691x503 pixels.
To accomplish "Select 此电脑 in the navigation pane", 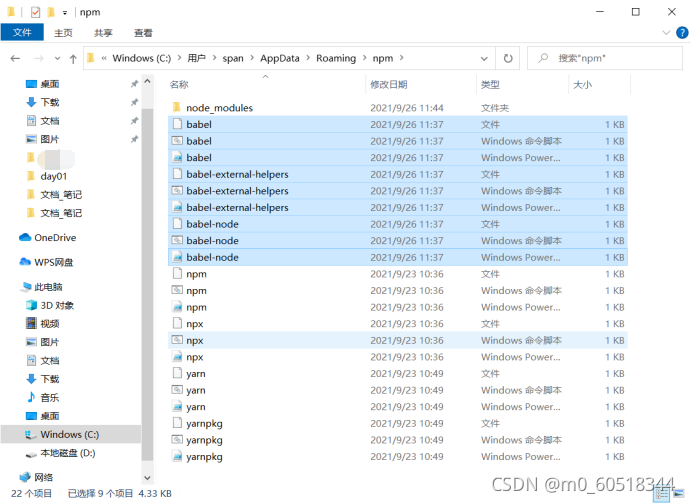I will tap(48, 287).
